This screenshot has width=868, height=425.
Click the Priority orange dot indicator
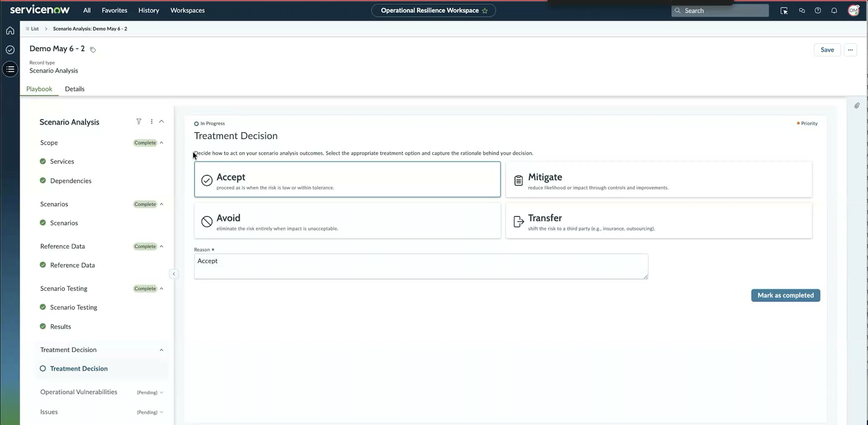tap(798, 123)
